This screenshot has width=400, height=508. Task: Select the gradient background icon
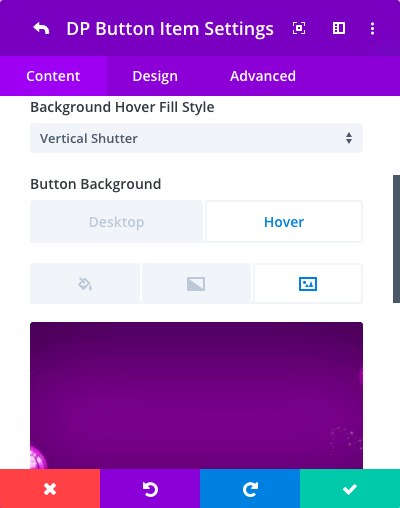(196, 284)
